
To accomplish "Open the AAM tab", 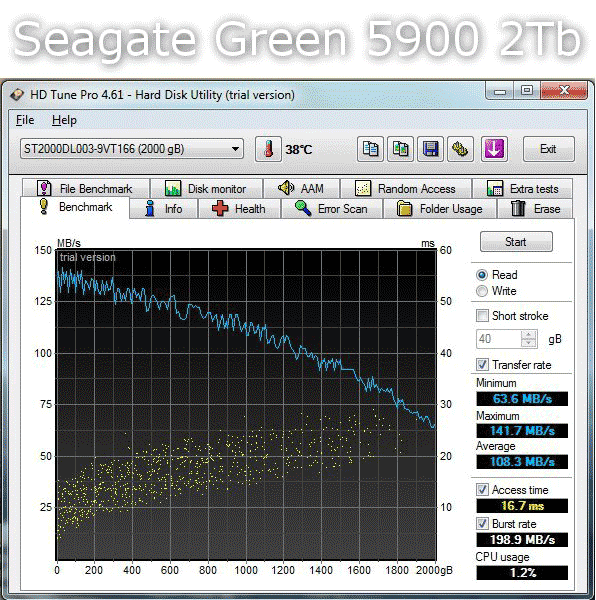I will 302,188.
